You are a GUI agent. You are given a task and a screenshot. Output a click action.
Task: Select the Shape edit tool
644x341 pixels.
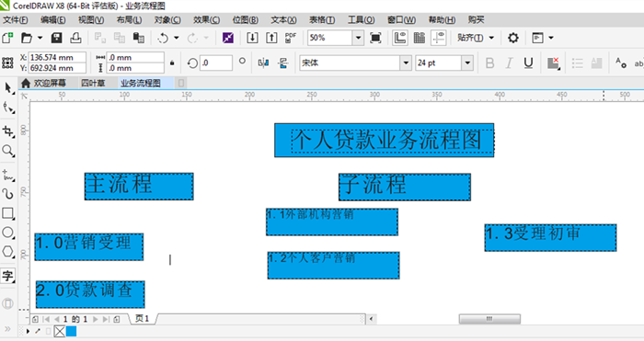(x=8, y=108)
